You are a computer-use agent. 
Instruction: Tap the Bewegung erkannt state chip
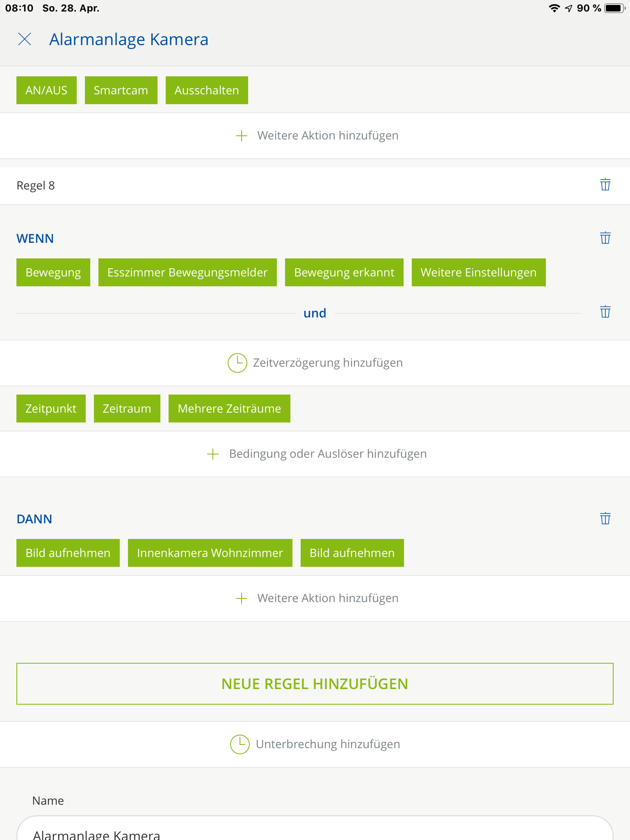[344, 272]
